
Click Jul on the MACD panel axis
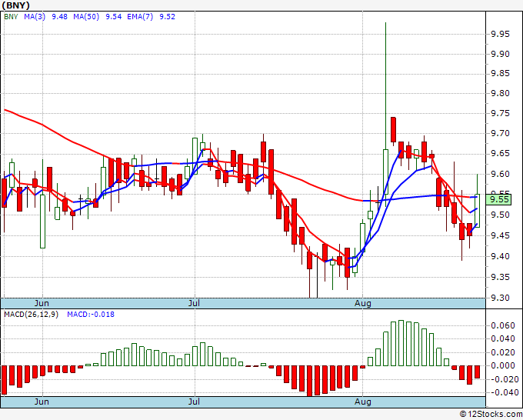(194, 402)
